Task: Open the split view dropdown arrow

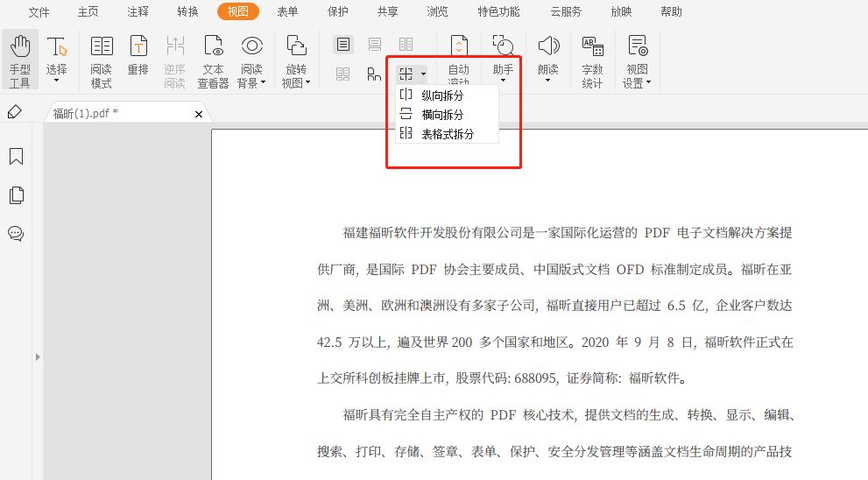Action: [x=423, y=74]
